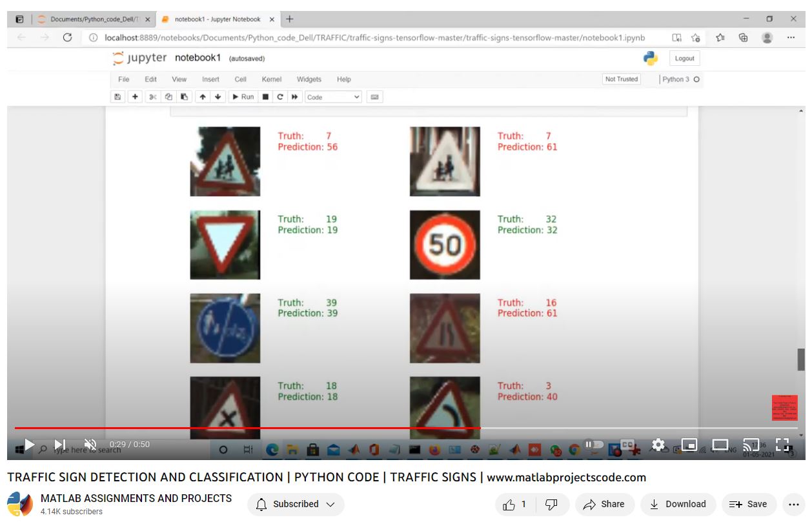Open the Jupyter View menu
This screenshot has height=522, width=812.
pyautogui.click(x=179, y=79)
